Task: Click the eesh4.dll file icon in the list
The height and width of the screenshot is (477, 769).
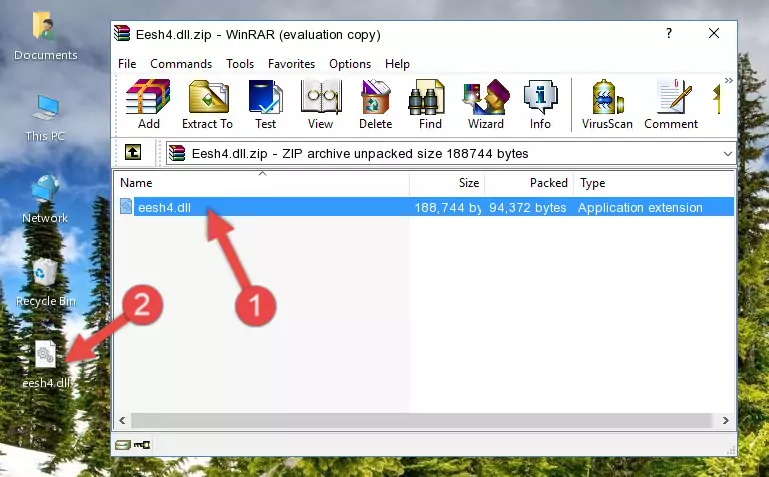Action: (x=126, y=206)
